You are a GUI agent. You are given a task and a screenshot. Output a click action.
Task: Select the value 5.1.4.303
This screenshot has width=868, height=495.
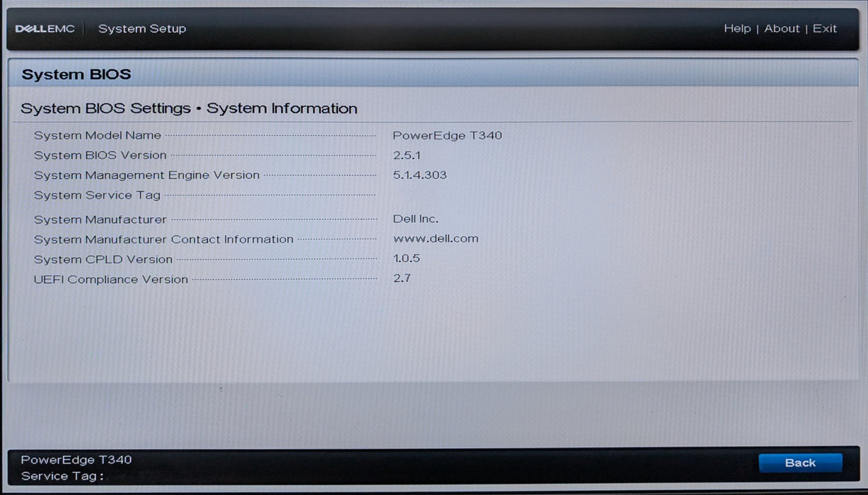[420, 175]
